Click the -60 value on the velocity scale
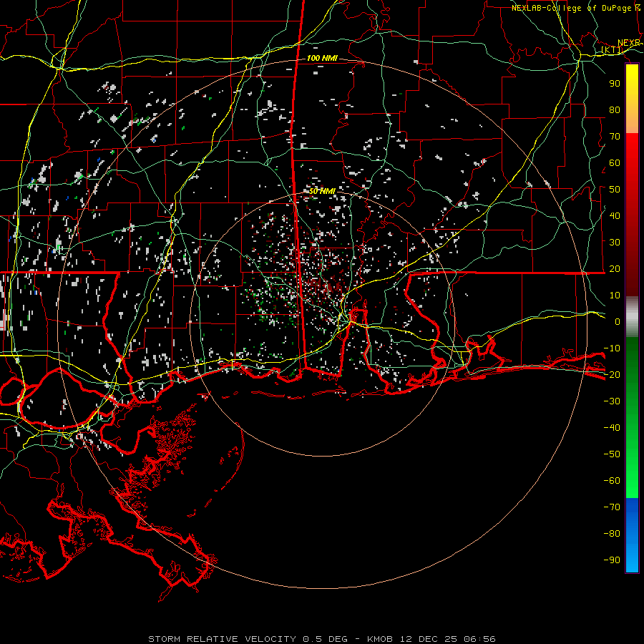The height and width of the screenshot is (644, 644). click(x=612, y=481)
